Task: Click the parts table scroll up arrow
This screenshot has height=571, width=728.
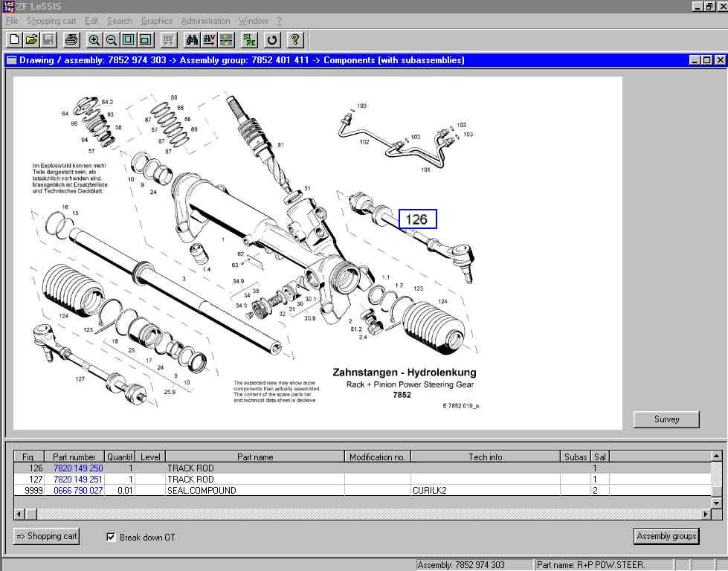Action: pyautogui.click(x=716, y=456)
